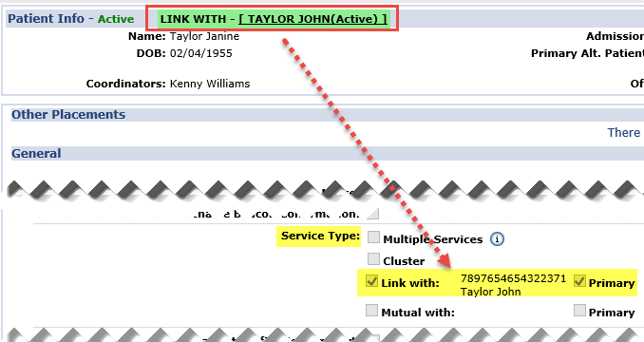Screen dimensions: 644x342
Task: Click the LINK WITH green banner text
Action: click(274, 19)
